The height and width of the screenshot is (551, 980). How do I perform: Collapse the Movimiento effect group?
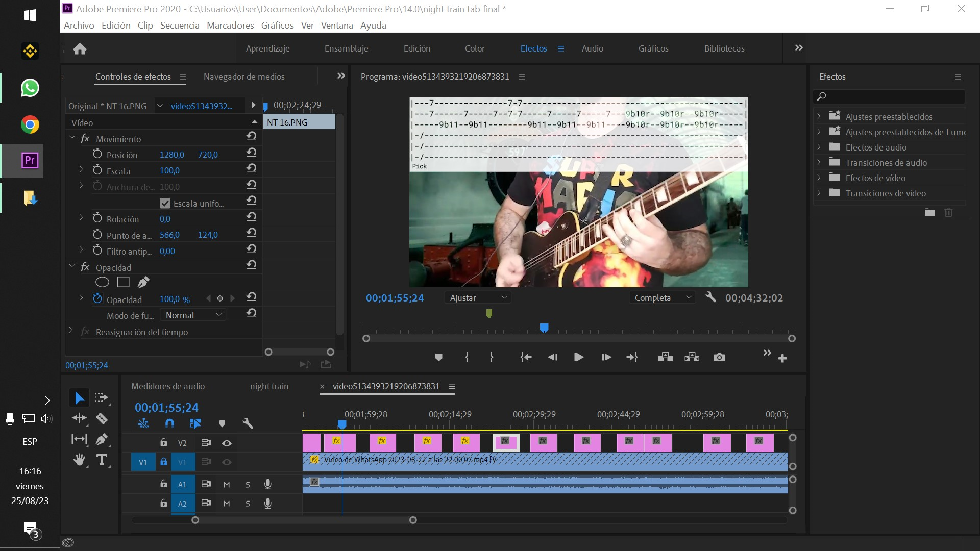pos(72,138)
